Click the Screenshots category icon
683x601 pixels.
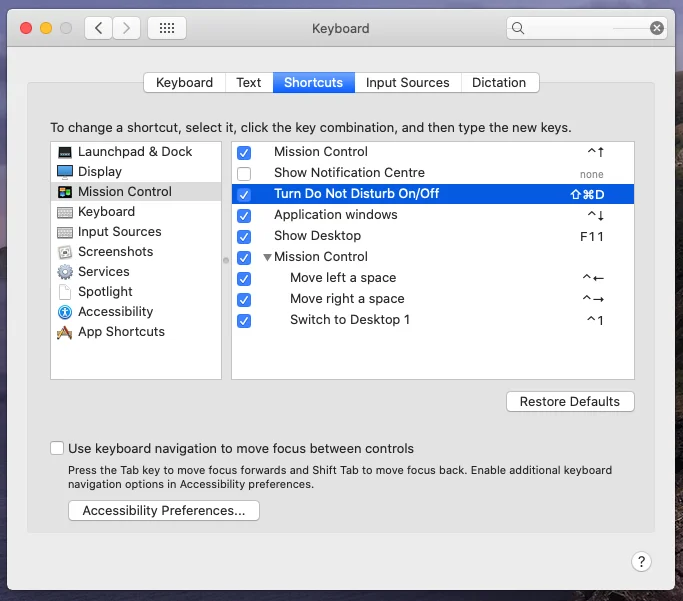[x=65, y=252]
